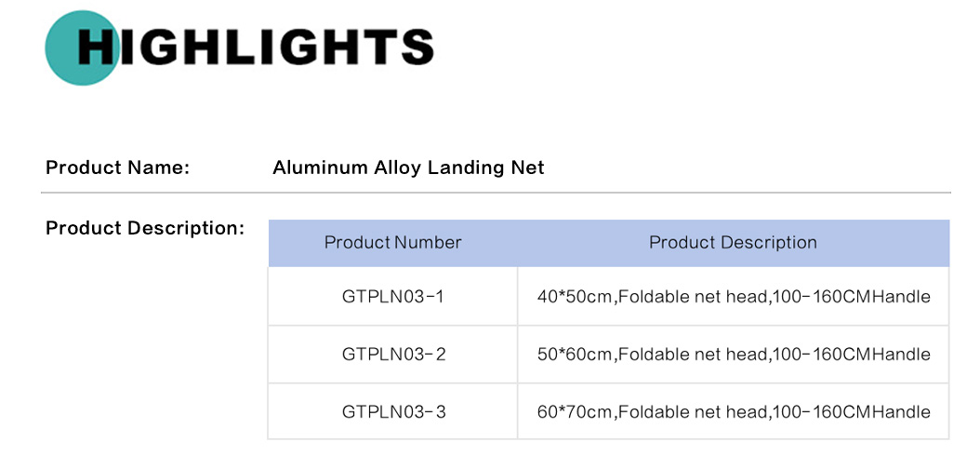This screenshot has height=469, width=980.
Task: Click the "Product Description" table column header
Action: coord(733,243)
